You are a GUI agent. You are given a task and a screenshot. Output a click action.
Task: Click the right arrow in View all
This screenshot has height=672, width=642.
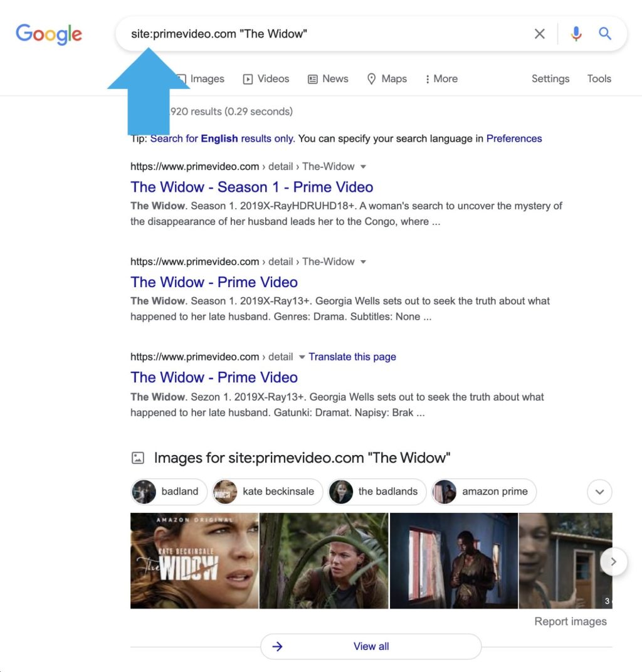pyautogui.click(x=277, y=646)
